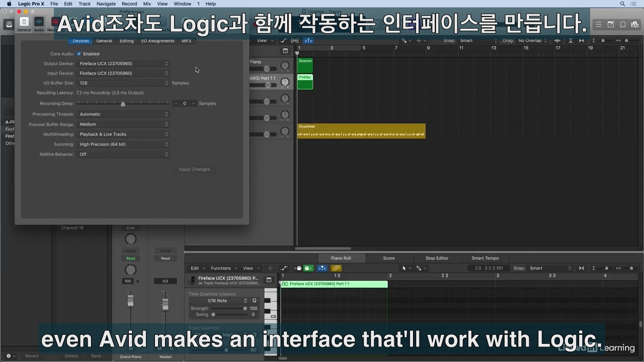Click the Piano Roll Edit menu button

click(x=197, y=268)
